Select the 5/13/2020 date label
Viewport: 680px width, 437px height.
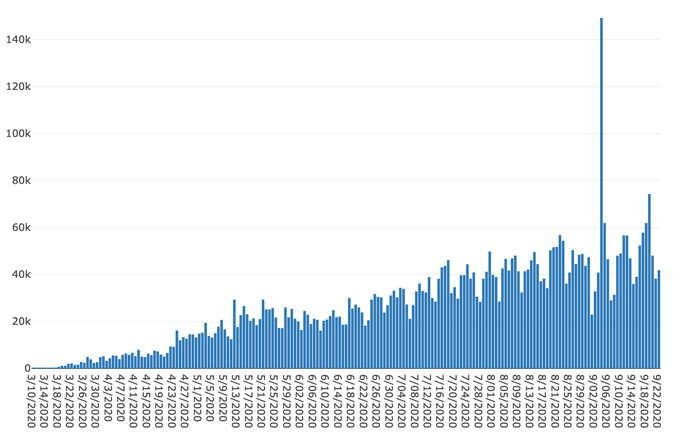[x=236, y=400]
